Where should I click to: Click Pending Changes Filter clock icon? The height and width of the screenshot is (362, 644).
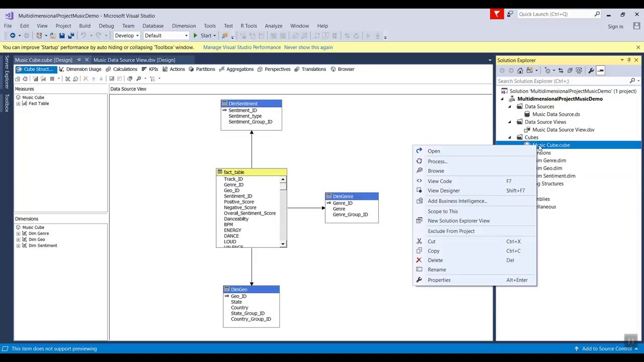(548, 70)
